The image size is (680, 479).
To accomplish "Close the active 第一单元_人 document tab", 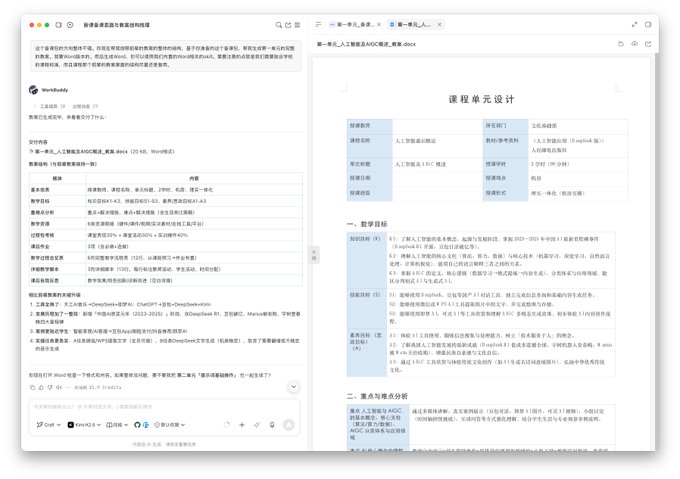I will click(x=439, y=25).
